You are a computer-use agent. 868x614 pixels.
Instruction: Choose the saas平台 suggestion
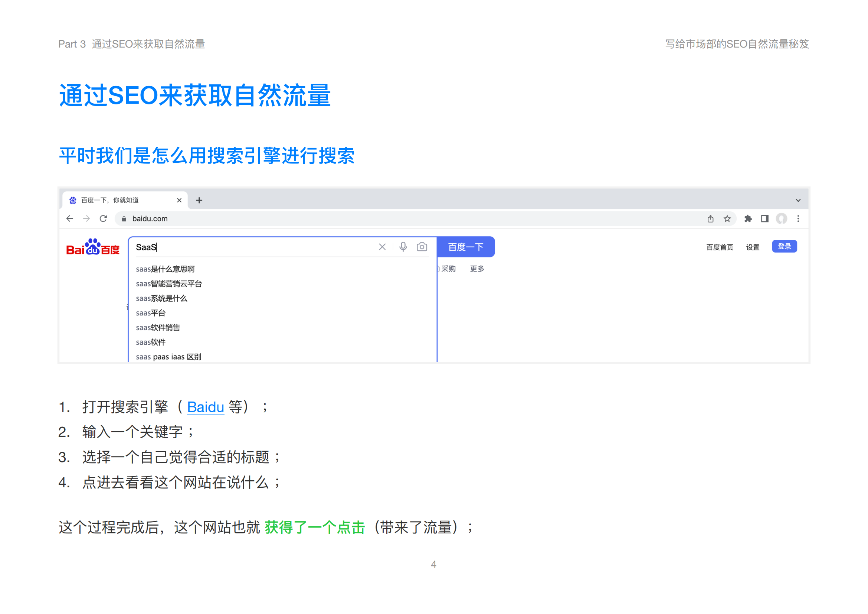click(x=151, y=313)
